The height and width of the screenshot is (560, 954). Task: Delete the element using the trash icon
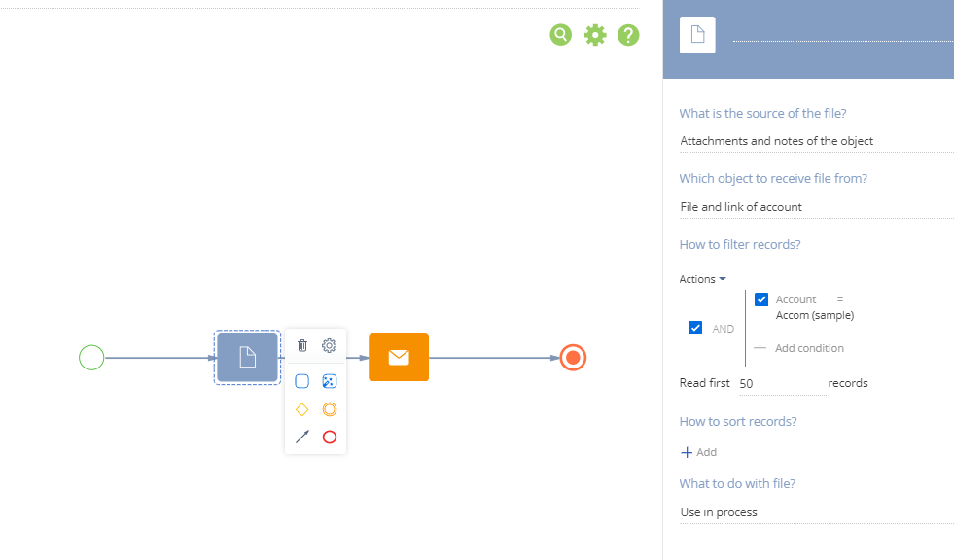302,345
